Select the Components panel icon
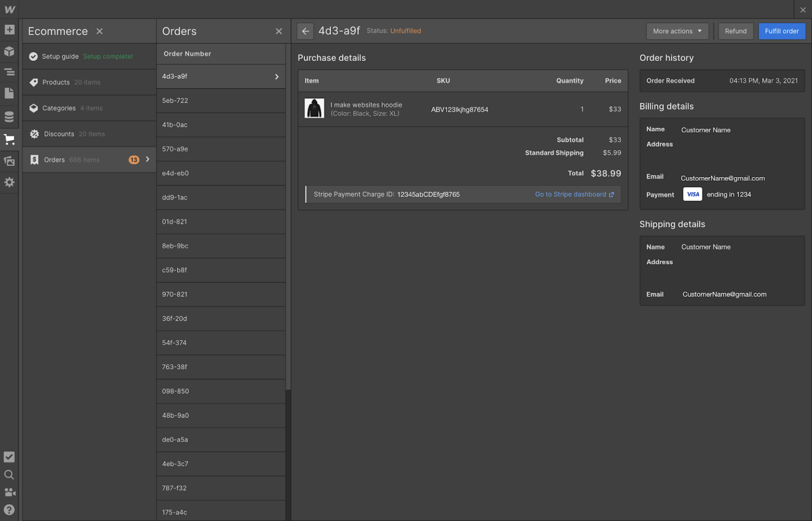The image size is (812, 521). (x=10, y=51)
